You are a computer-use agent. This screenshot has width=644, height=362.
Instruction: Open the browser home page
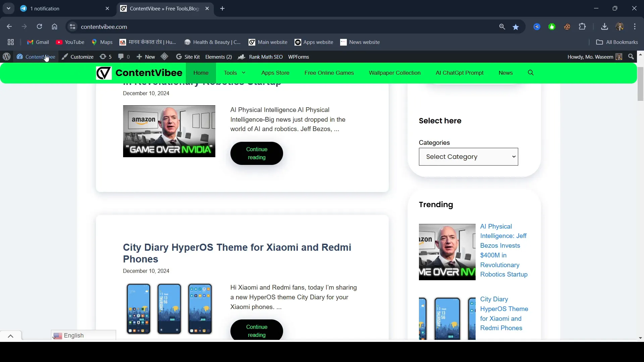coord(55,27)
